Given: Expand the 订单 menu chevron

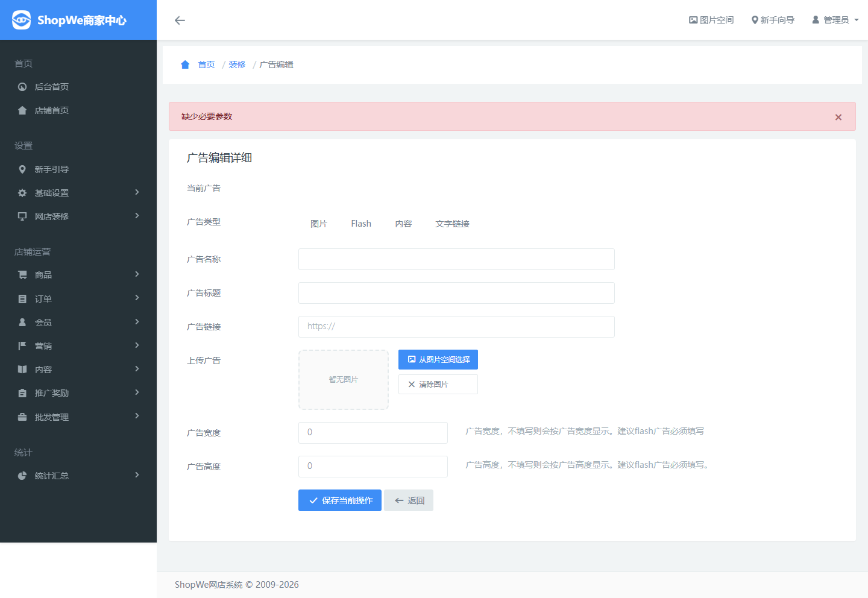Looking at the screenshot, I should (x=137, y=298).
